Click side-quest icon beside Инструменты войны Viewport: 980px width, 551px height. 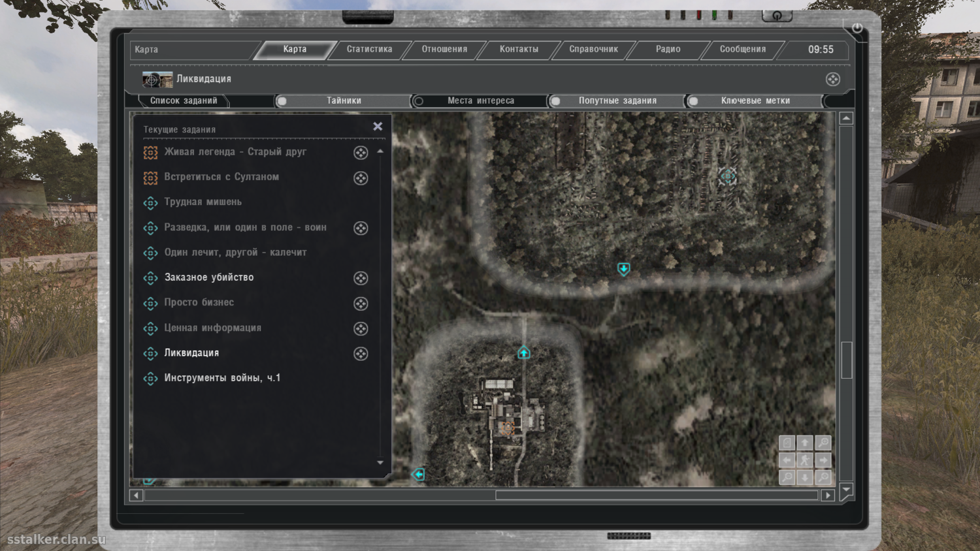150,379
